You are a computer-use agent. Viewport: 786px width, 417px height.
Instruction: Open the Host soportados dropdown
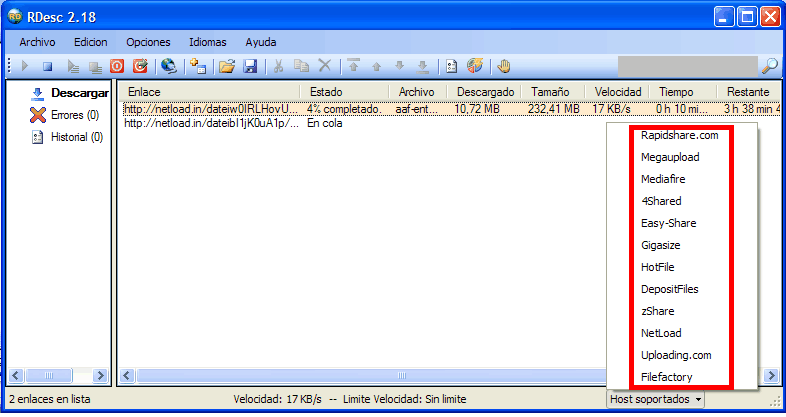click(656, 399)
